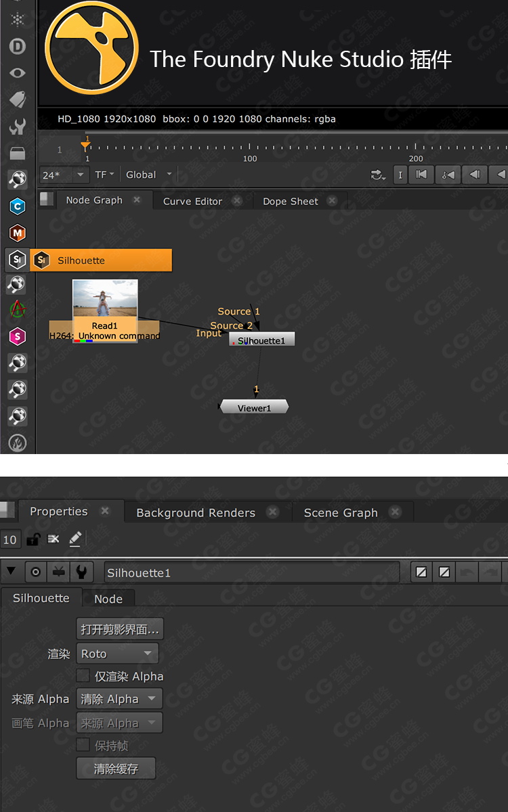508x812 pixels.
Task: Switch to the Dope Sheet tab
Action: tap(291, 201)
